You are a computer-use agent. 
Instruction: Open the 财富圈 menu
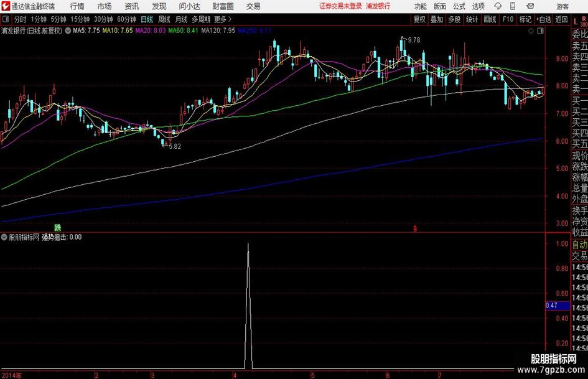click(223, 6)
